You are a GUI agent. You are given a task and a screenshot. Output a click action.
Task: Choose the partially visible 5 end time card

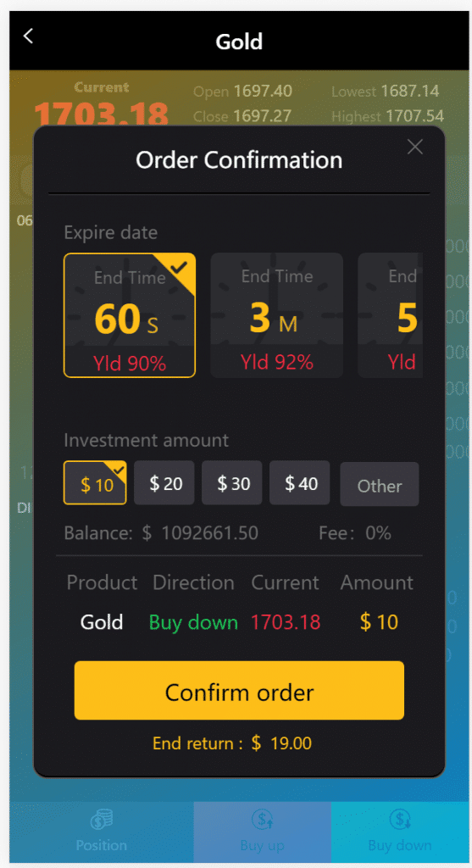click(390, 315)
